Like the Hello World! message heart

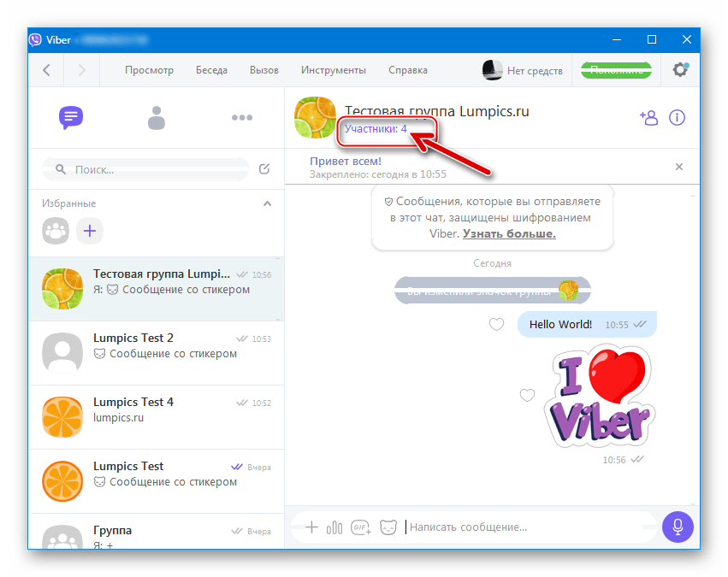click(496, 324)
